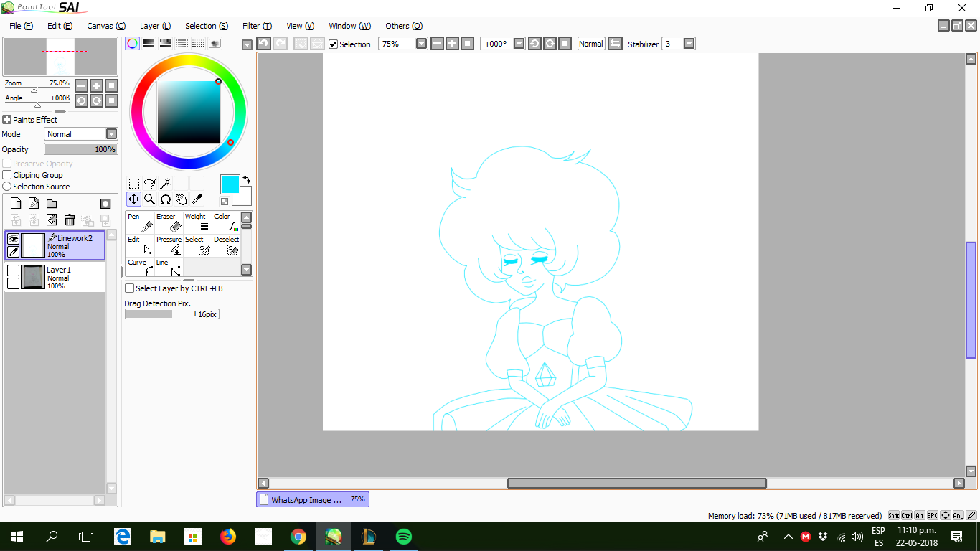
Task: Click the cyan foreground color swatch
Action: [x=230, y=184]
